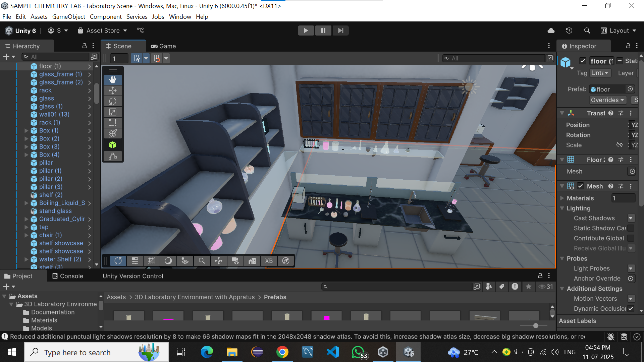The height and width of the screenshot is (362, 644).
Task: Toggle floor object active checkbox
Action: (x=583, y=61)
